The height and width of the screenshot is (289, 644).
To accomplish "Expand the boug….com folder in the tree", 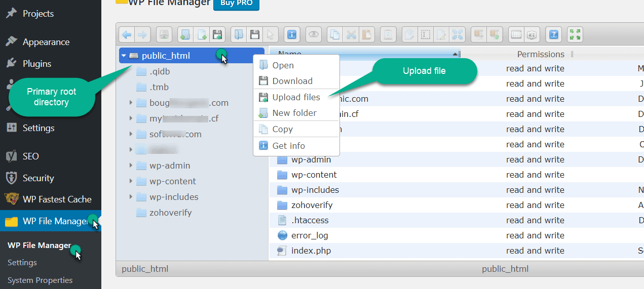I will [x=131, y=103].
